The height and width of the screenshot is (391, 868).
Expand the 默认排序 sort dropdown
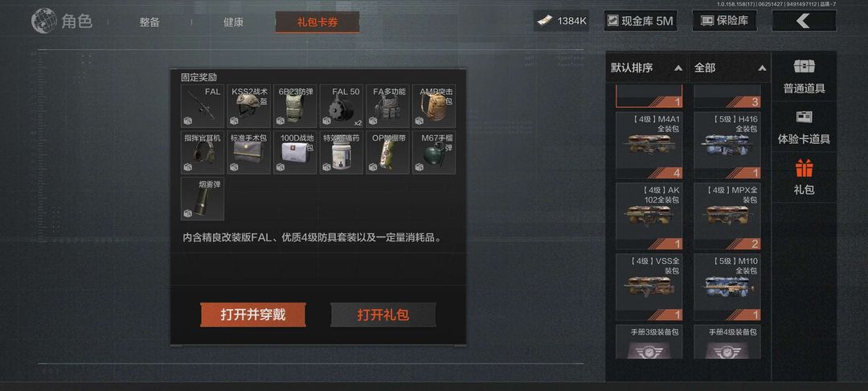(x=646, y=68)
